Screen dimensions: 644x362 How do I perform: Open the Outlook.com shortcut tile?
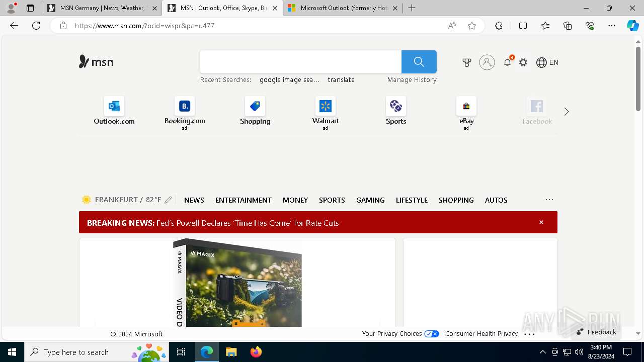tap(114, 111)
